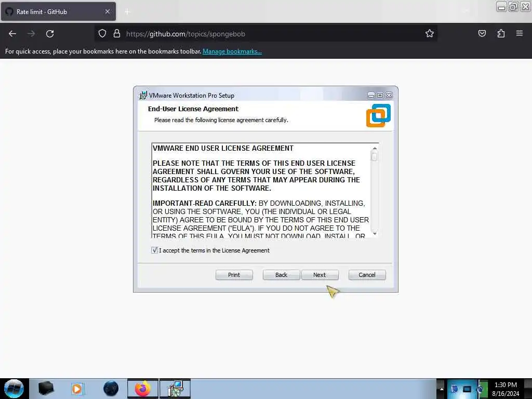Open the Manage bookmarks link
Viewport: 532px width, 399px height.
pos(232,51)
